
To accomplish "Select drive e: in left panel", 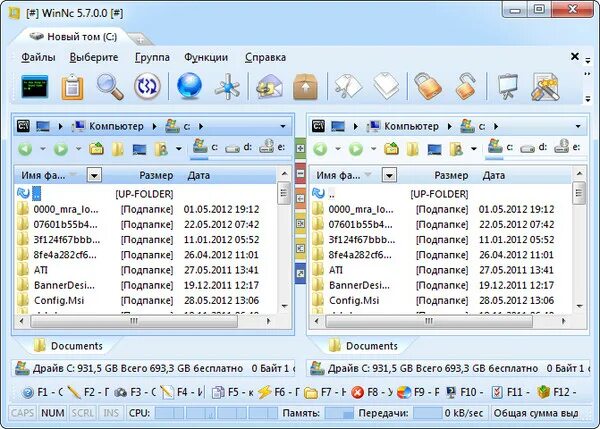I will pos(272,147).
